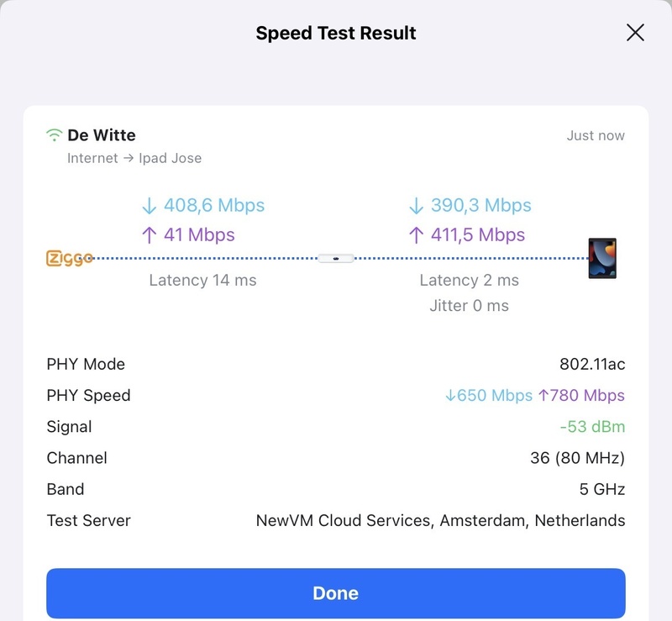672x621 pixels.
Task: Tap the blue Done button
Action: pyautogui.click(x=335, y=593)
